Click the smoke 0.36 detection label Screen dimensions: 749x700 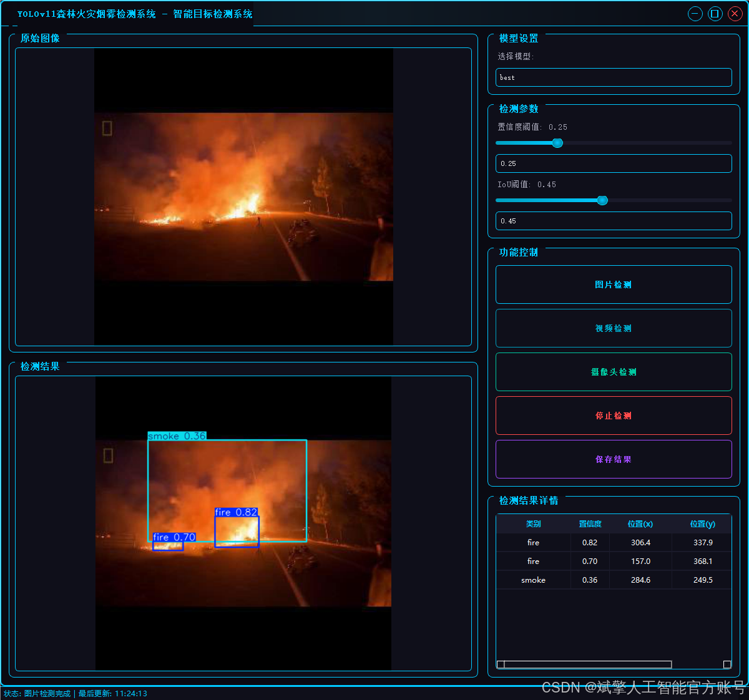pos(177,436)
